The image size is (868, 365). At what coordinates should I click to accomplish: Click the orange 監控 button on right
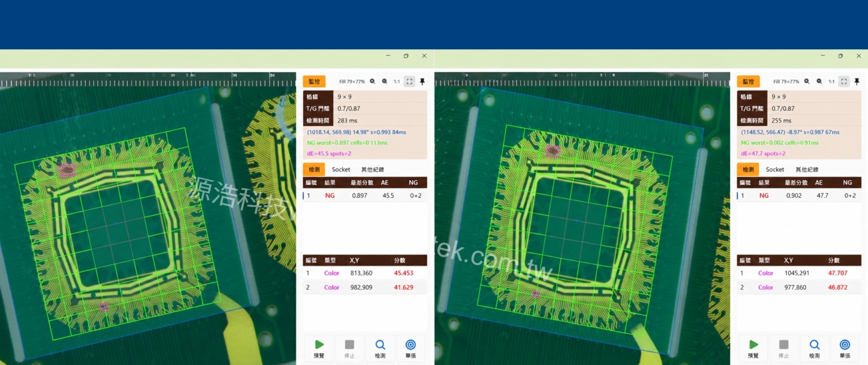[x=748, y=82]
